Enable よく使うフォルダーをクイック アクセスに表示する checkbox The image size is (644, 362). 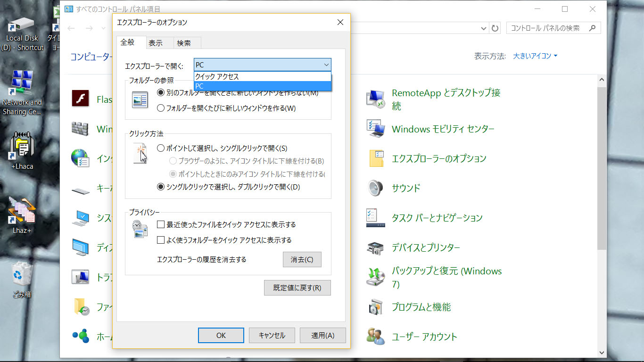[161, 240]
